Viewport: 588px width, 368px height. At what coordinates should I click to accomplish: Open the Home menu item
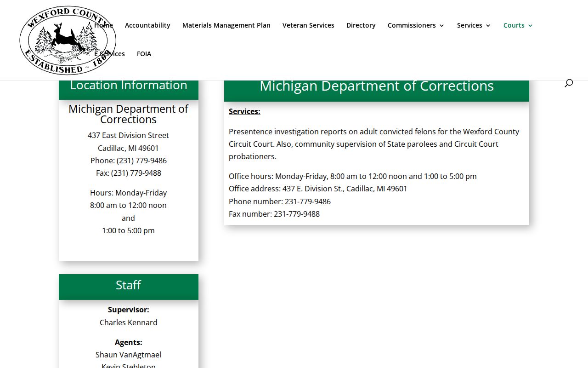(103, 25)
